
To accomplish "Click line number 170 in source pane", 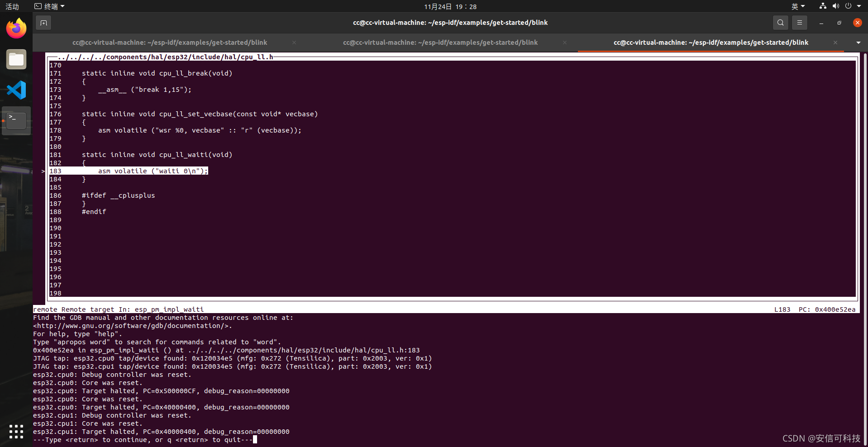I will 55,65.
